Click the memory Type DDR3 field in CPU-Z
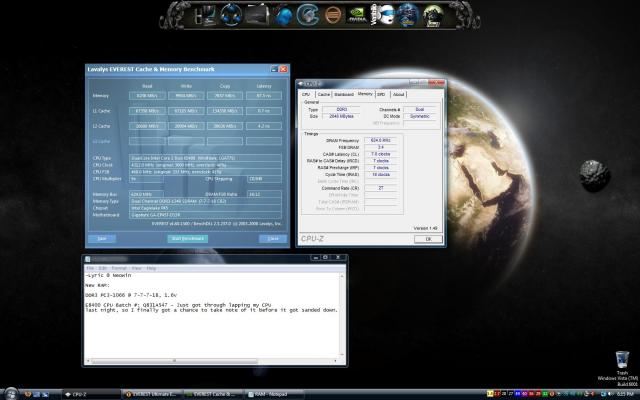This screenshot has height=400, width=640. [341, 109]
